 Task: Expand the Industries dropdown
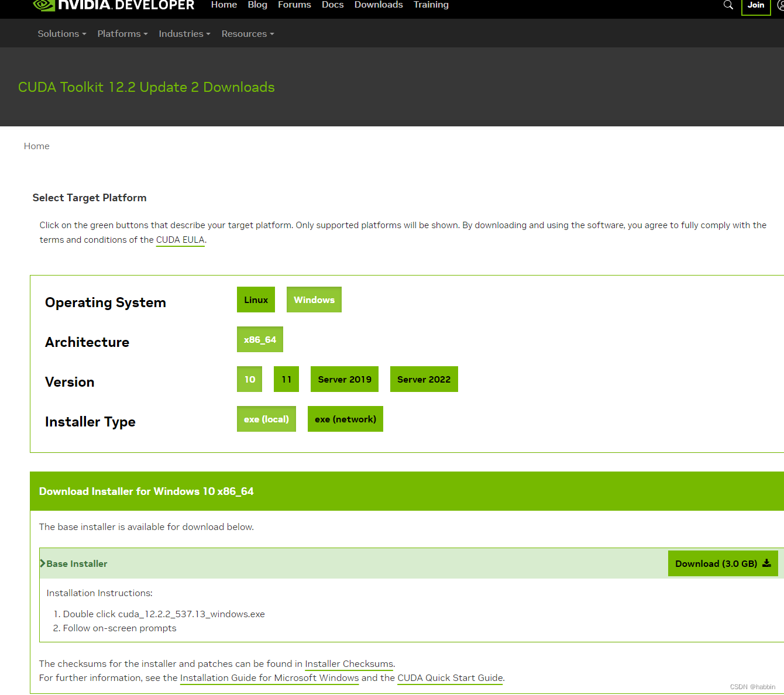(184, 34)
